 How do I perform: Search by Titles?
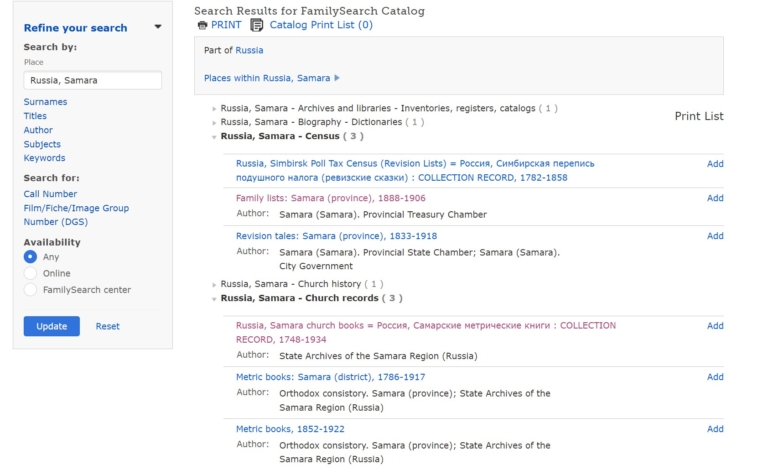pyautogui.click(x=35, y=116)
